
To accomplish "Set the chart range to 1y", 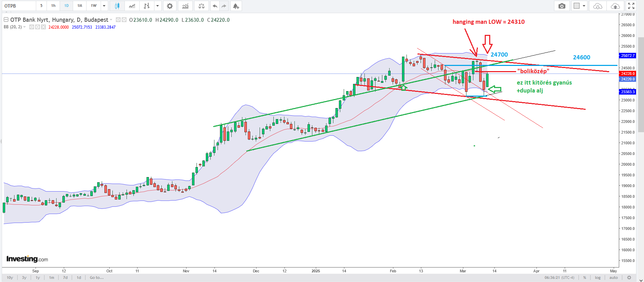I will pyautogui.click(x=38, y=278).
